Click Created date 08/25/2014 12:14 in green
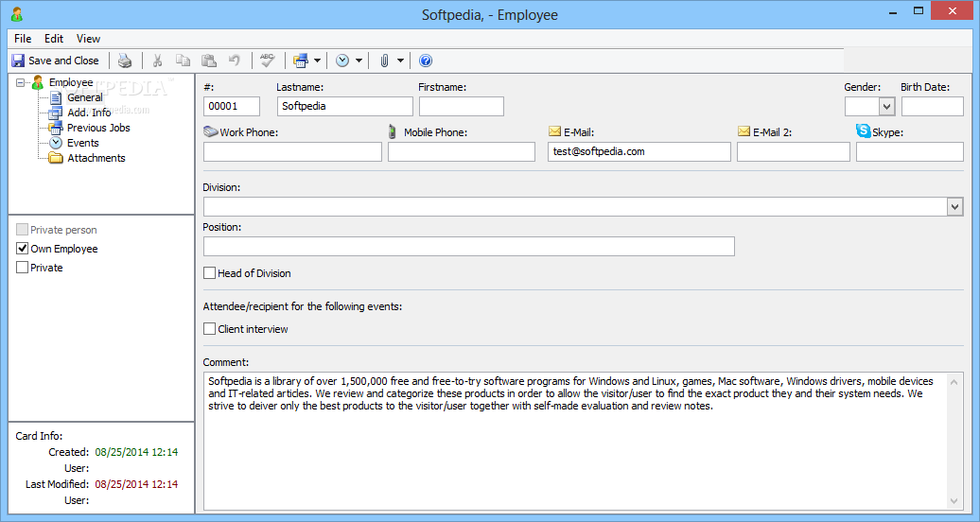 (x=136, y=452)
